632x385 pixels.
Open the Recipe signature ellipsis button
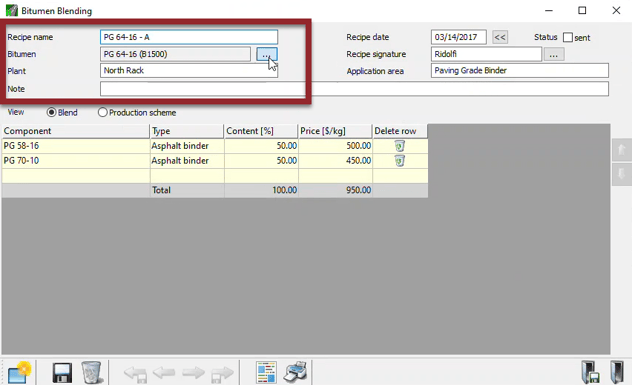click(x=554, y=54)
